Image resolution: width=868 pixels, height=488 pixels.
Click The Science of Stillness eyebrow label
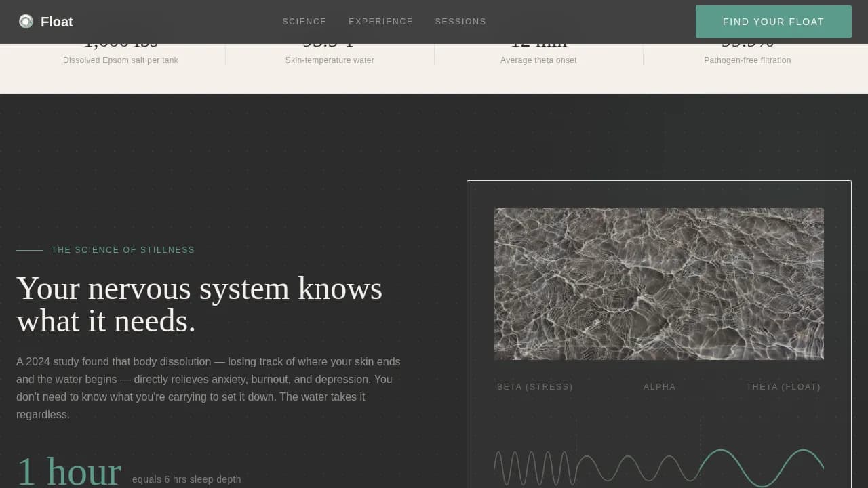[x=123, y=250]
